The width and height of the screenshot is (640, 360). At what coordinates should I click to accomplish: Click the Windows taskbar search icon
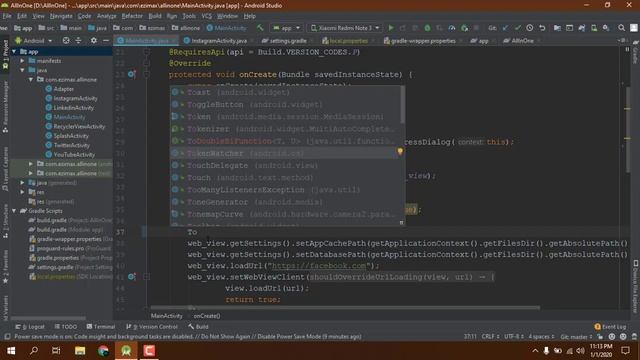pyautogui.click(x=34, y=351)
